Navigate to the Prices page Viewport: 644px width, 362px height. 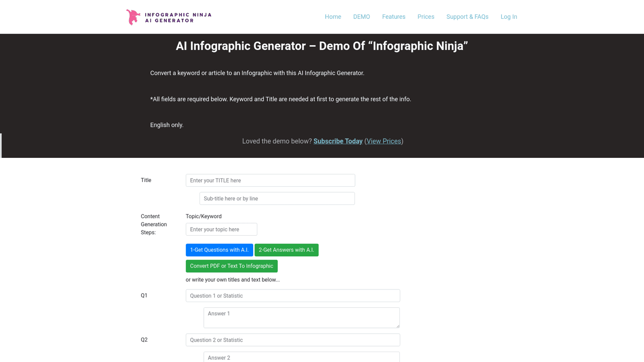[426, 17]
